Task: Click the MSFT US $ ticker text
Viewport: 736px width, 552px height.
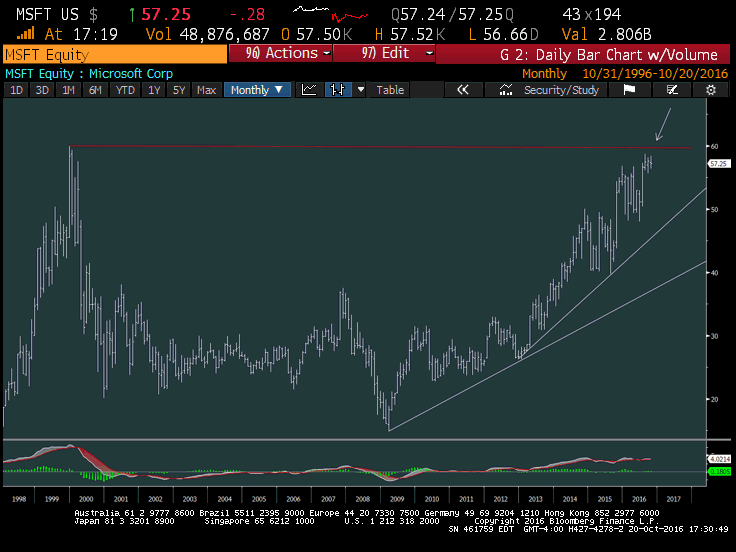Action: (x=57, y=14)
